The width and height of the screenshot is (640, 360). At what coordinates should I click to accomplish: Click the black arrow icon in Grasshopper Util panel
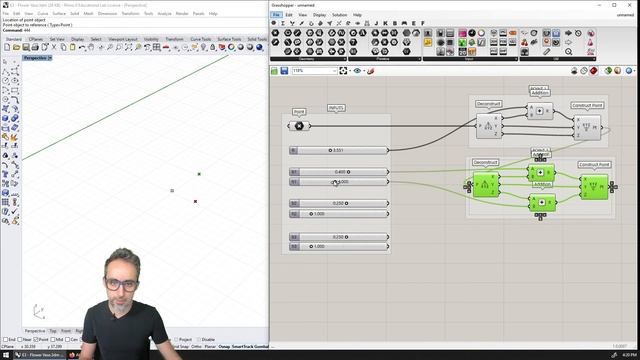tap(568, 33)
